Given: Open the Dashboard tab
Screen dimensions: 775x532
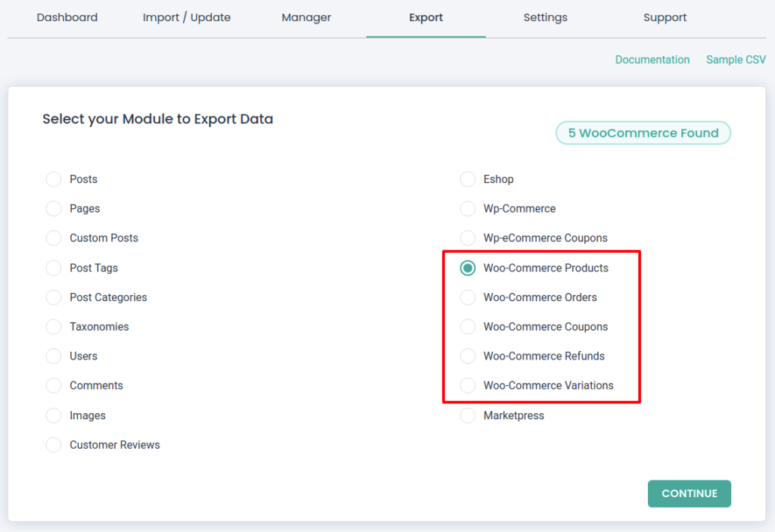Looking at the screenshot, I should click(x=67, y=17).
